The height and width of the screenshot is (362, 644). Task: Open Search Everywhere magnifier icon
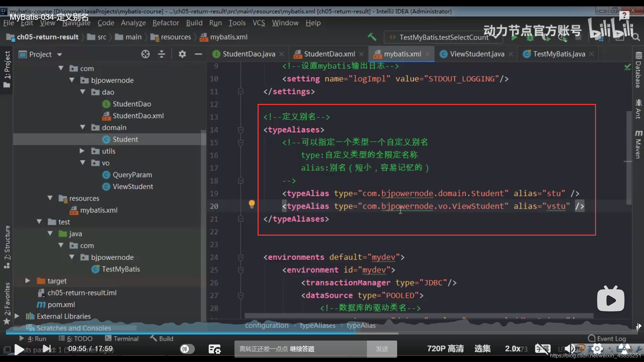pyautogui.click(x=635, y=37)
